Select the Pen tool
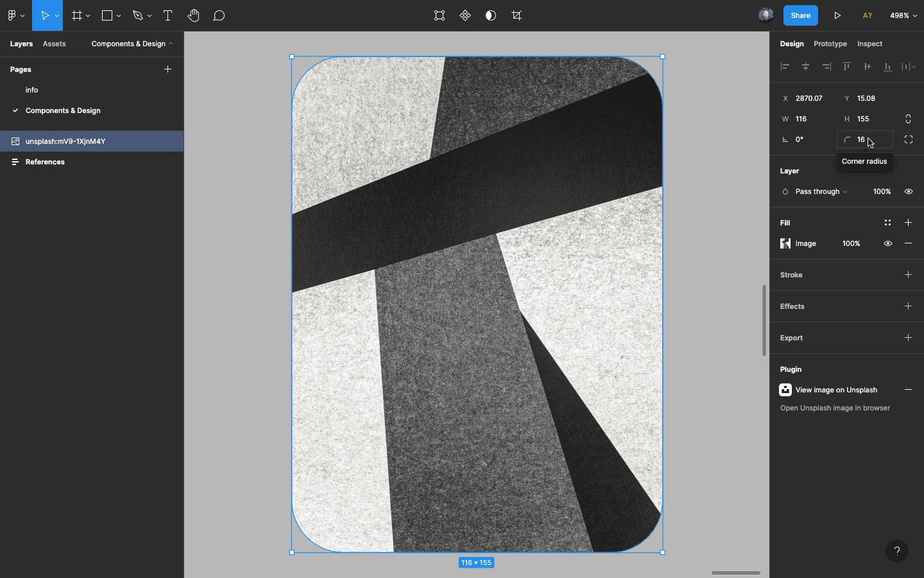 (x=137, y=15)
